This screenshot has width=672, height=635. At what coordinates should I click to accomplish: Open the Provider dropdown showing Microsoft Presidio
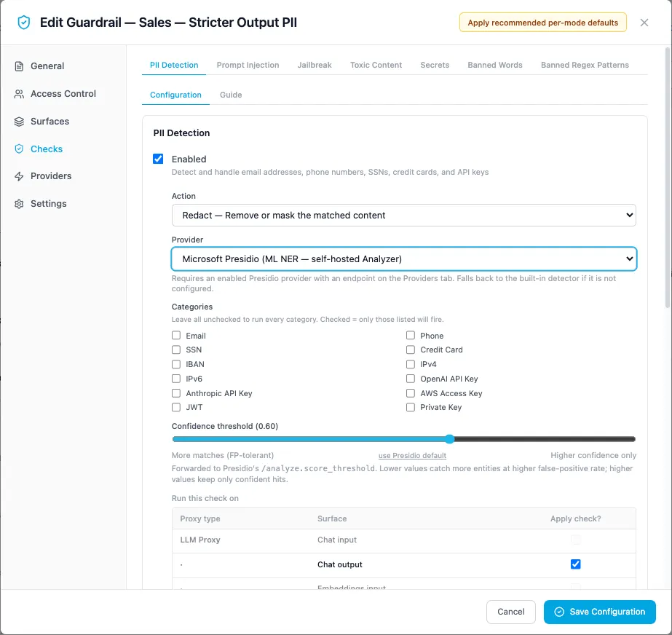404,259
